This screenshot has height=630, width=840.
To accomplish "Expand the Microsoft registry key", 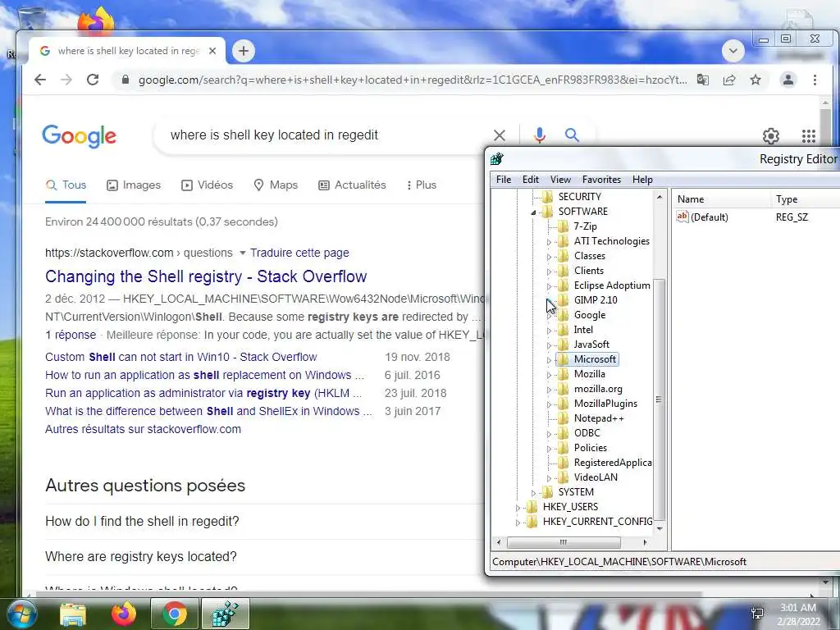I will tap(549, 360).
